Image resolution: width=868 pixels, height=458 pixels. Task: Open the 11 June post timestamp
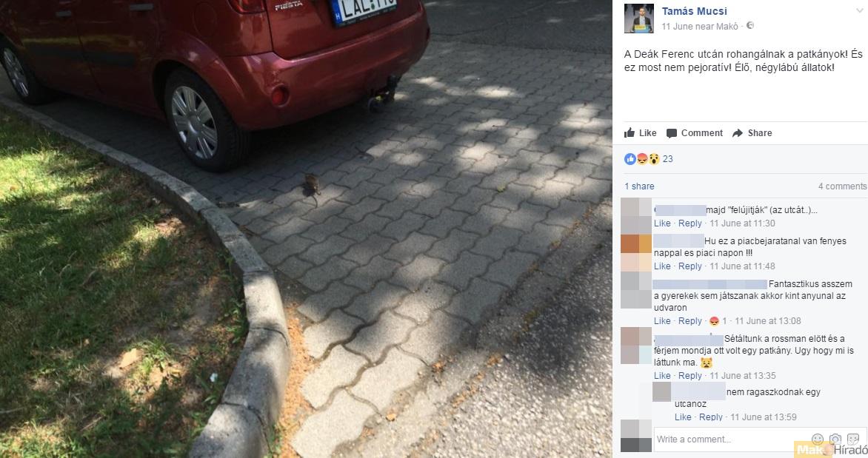(x=677, y=27)
